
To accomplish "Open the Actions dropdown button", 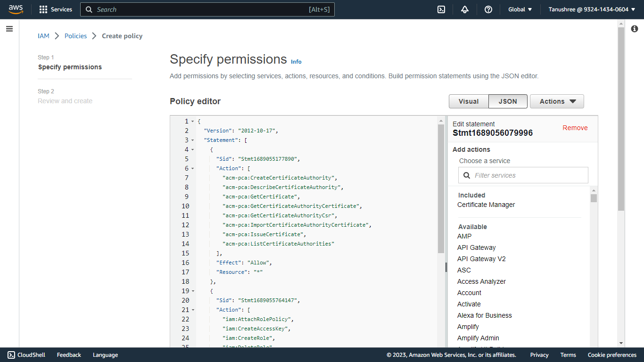I will point(557,101).
